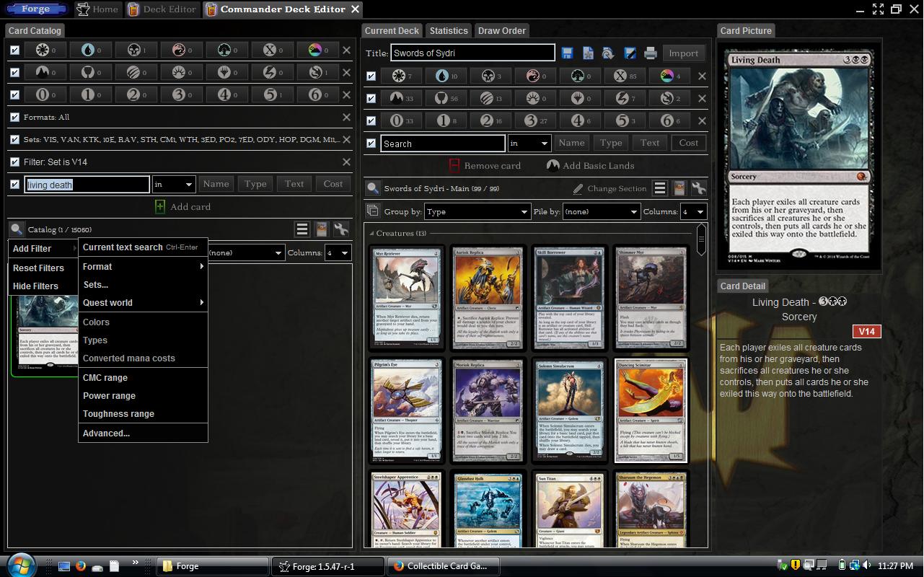Toggle deck blue mana filter showing 10
This screenshot has width=924, height=577.
coord(446,76)
